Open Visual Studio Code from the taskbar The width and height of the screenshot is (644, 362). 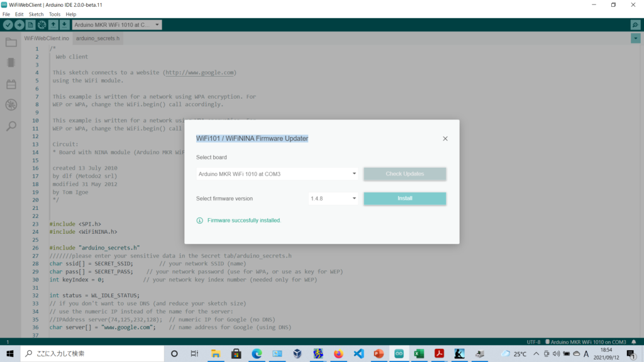point(358,353)
